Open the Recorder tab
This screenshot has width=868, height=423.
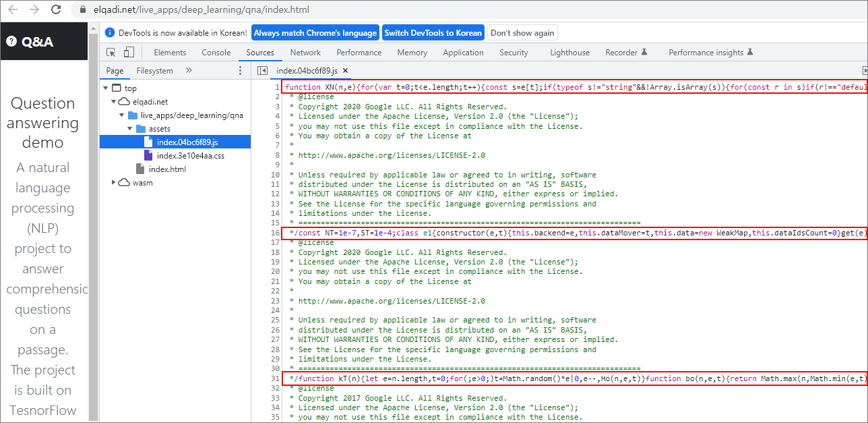[626, 52]
